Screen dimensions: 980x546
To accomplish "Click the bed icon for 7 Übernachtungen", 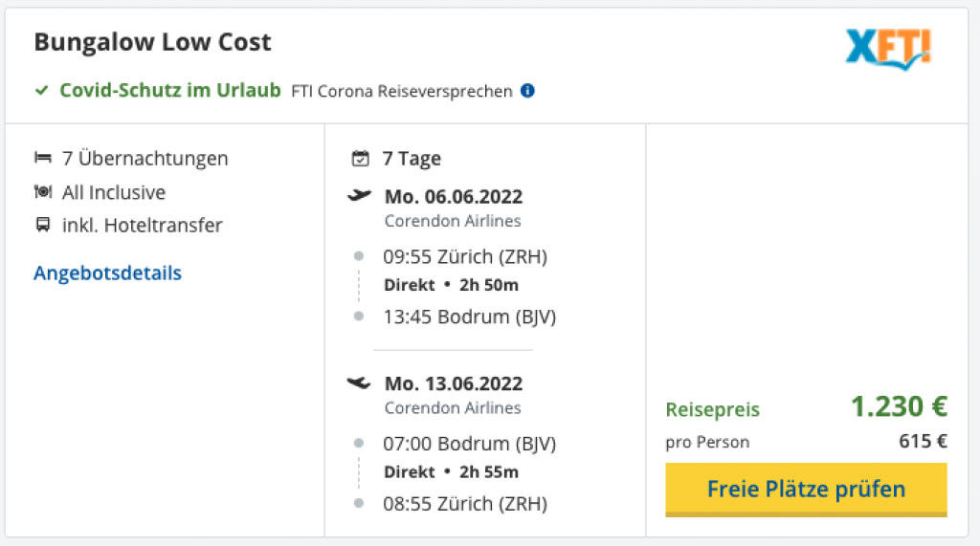I will 42,159.
